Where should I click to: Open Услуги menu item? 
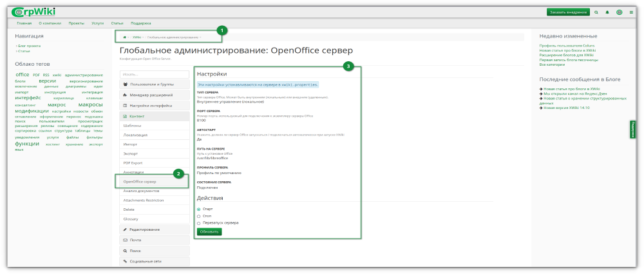[x=98, y=23]
